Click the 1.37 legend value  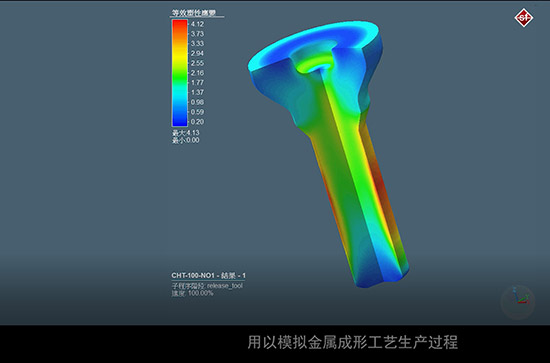click(197, 92)
